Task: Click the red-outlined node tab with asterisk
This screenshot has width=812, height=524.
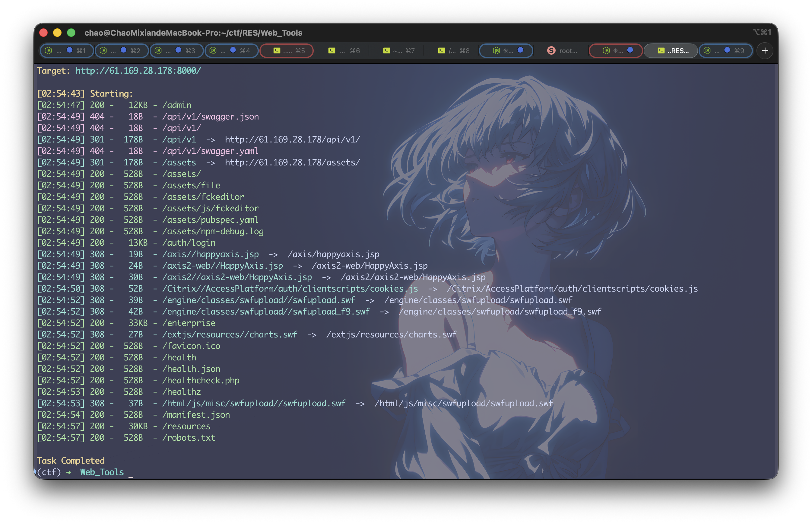Action: pos(615,51)
